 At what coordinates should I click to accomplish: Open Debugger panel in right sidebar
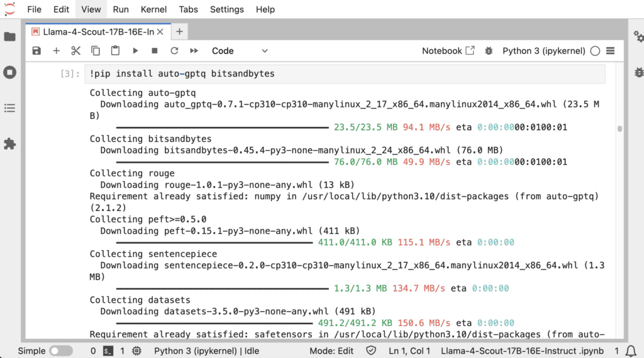(x=638, y=73)
